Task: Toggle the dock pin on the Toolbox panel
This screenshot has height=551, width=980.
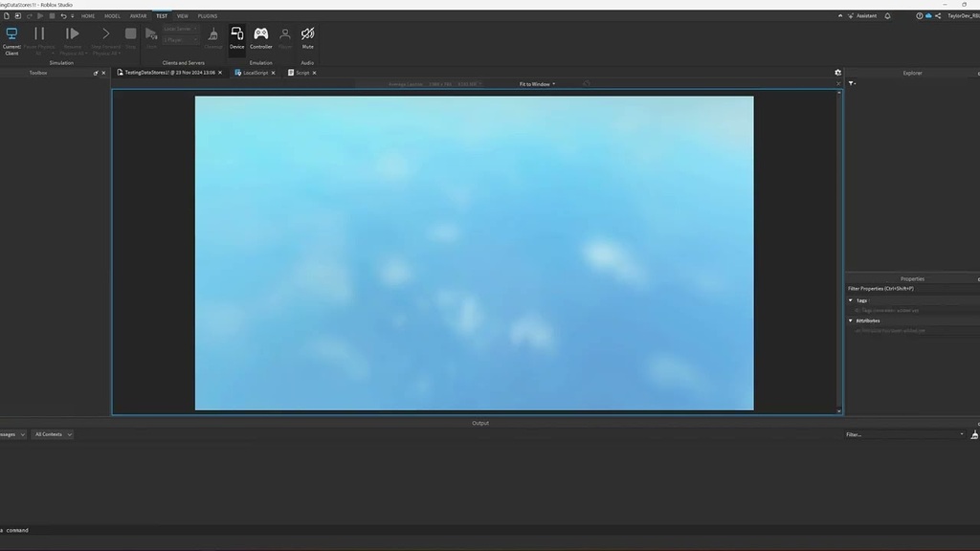Action: tap(93, 72)
